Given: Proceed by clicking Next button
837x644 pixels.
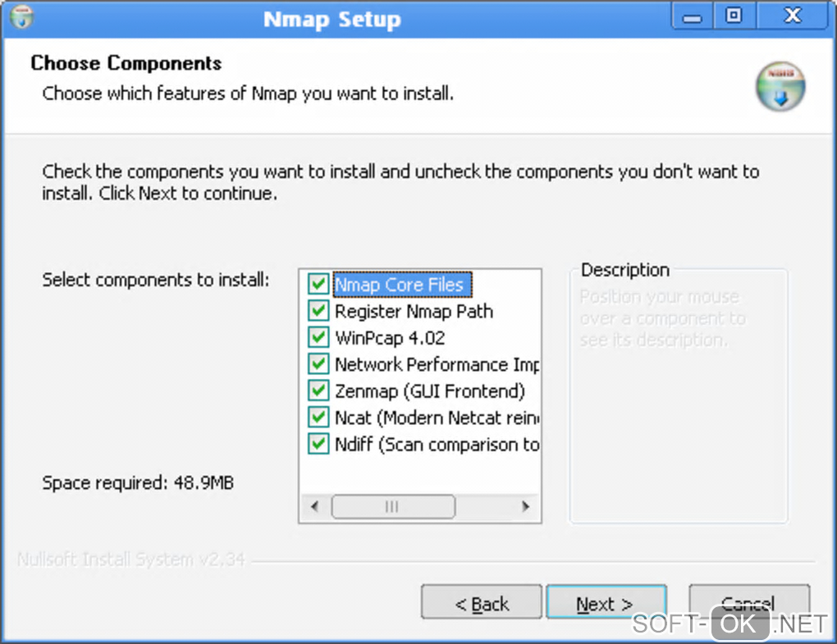Looking at the screenshot, I should pyautogui.click(x=605, y=605).
